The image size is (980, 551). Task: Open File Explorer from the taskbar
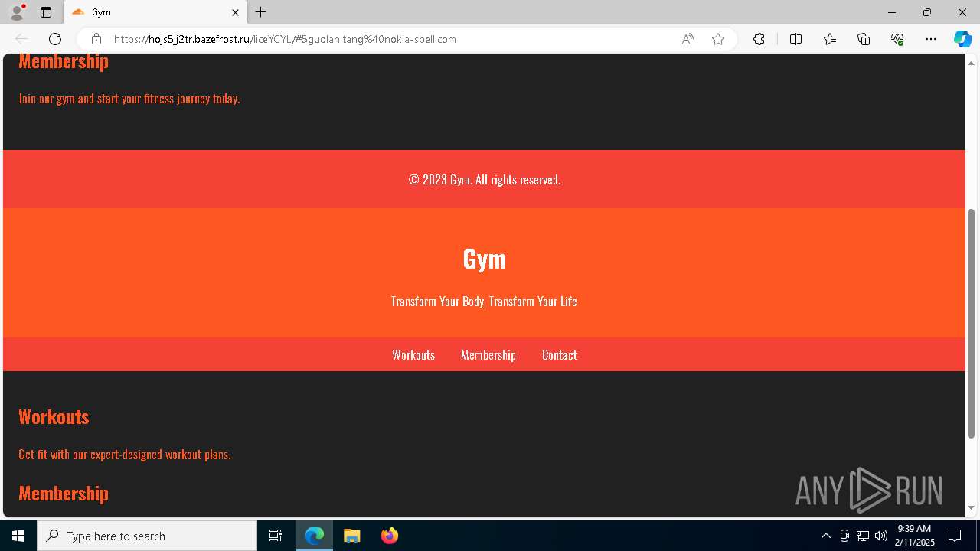[352, 536]
